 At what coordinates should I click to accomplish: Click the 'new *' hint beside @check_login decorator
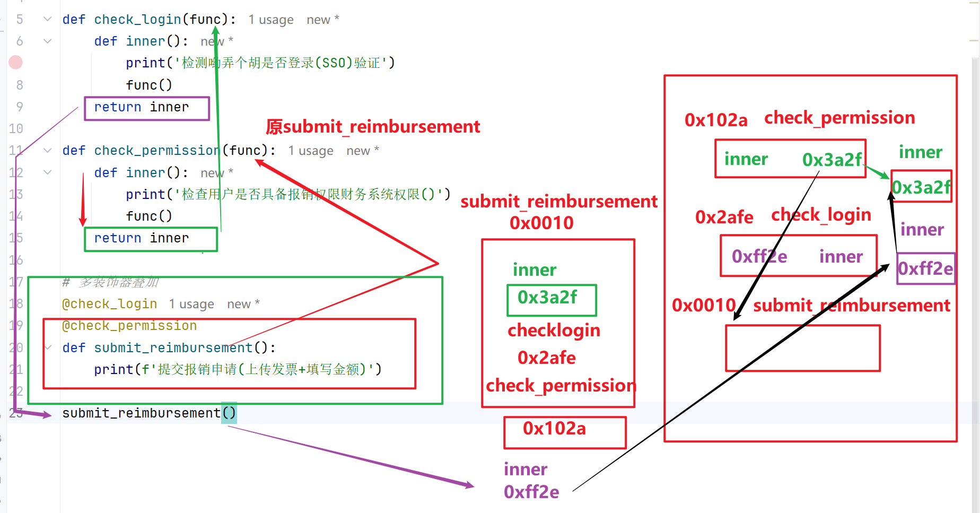(x=243, y=305)
